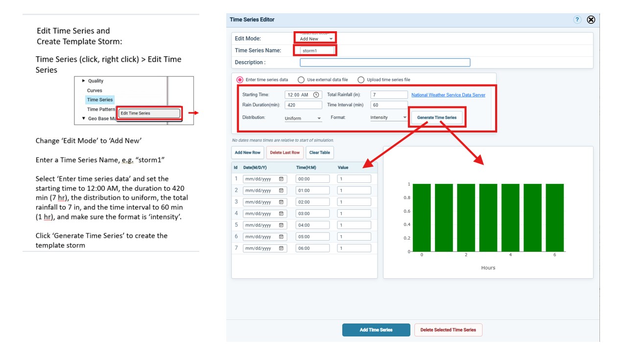Open calendar picker in row 6 date
The height and width of the screenshot is (358, 644).
[281, 237]
